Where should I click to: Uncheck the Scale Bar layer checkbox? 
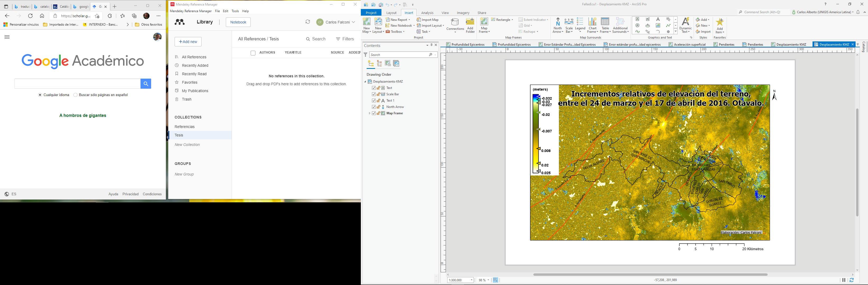[374, 94]
